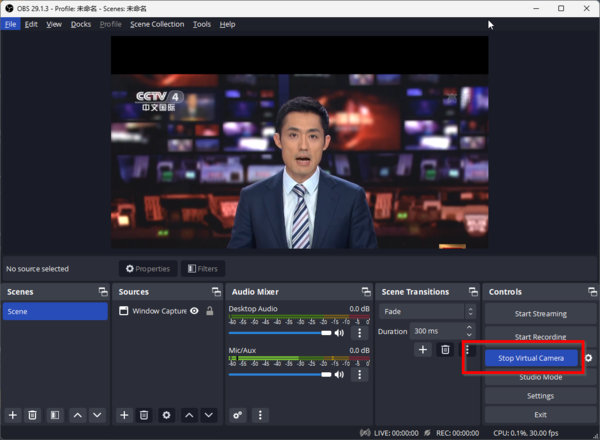Open Desktop Audio options three-dot menu
This screenshot has height=440, width=600.
[x=359, y=333]
